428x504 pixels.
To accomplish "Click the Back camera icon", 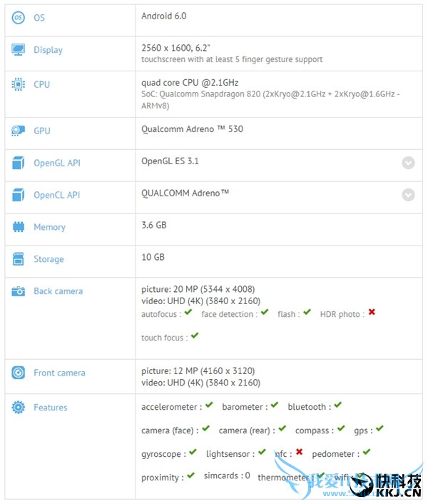I will tap(19, 291).
